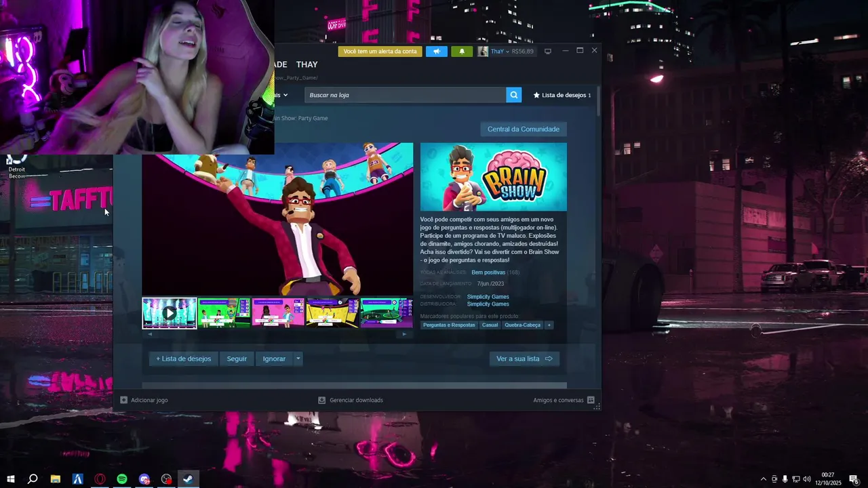868x488 pixels.
Task: Open File Explorer from taskbar
Action: (x=56, y=479)
